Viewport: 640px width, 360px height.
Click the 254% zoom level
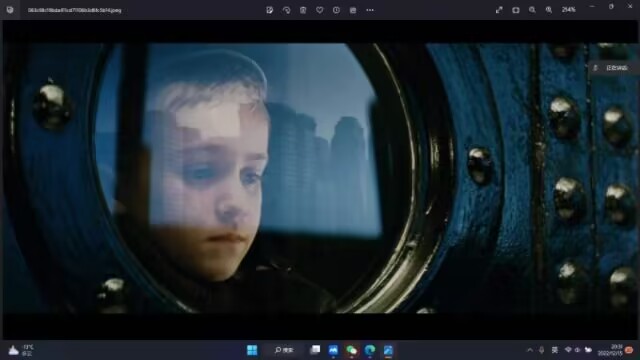(569, 10)
